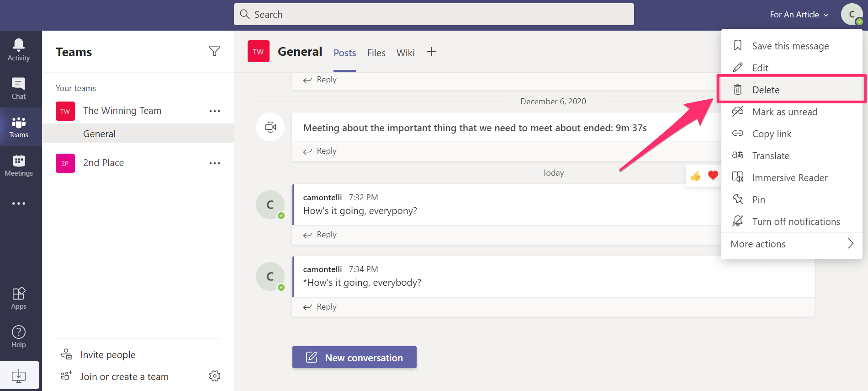Select Translate in the message menu

pos(792,155)
